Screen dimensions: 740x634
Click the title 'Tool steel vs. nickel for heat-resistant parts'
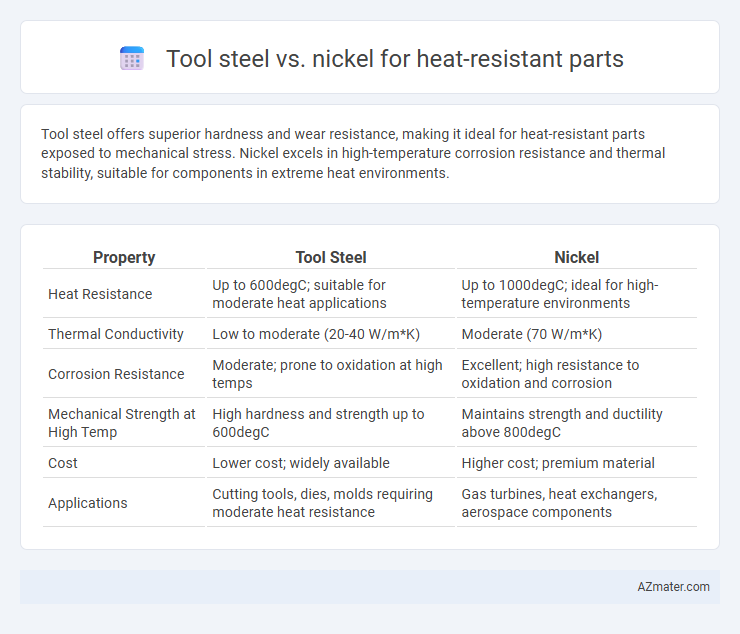point(395,59)
